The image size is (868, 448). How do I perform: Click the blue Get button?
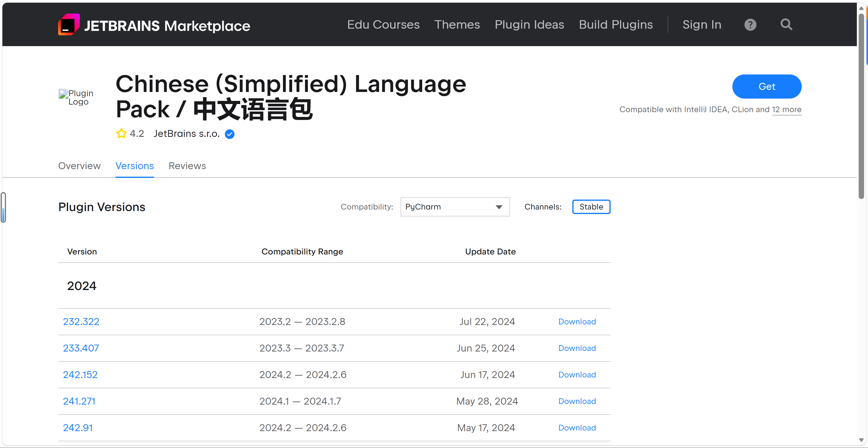(x=766, y=87)
